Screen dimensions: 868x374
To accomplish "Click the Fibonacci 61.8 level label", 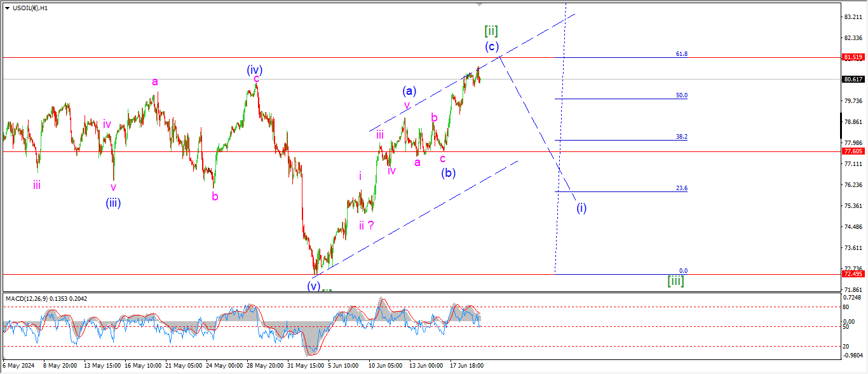I will click(x=681, y=54).
